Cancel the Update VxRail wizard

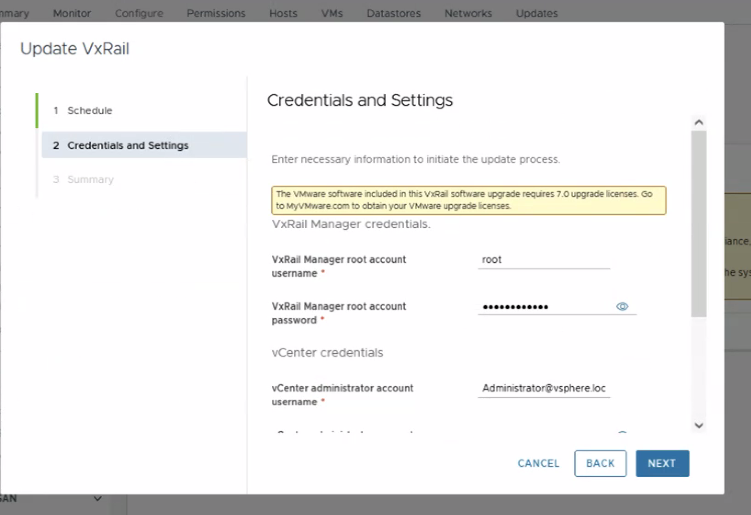(x=538, y=463)
